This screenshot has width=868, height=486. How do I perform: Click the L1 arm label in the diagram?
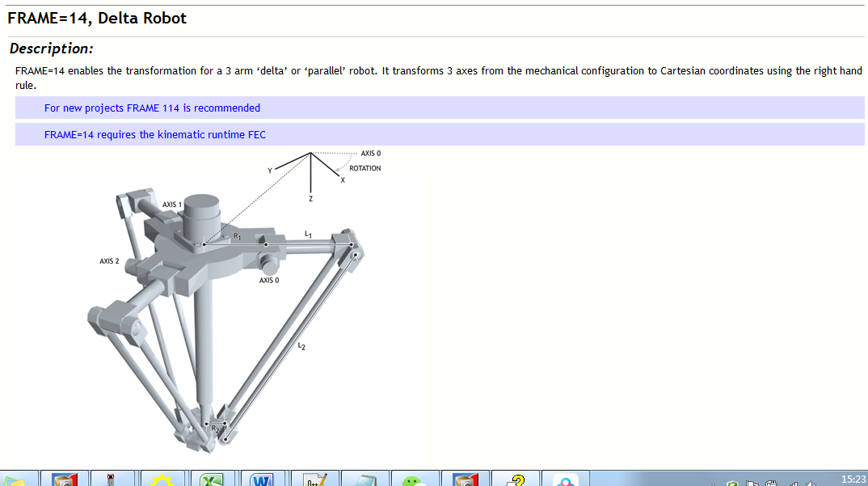tap(308, 234)
